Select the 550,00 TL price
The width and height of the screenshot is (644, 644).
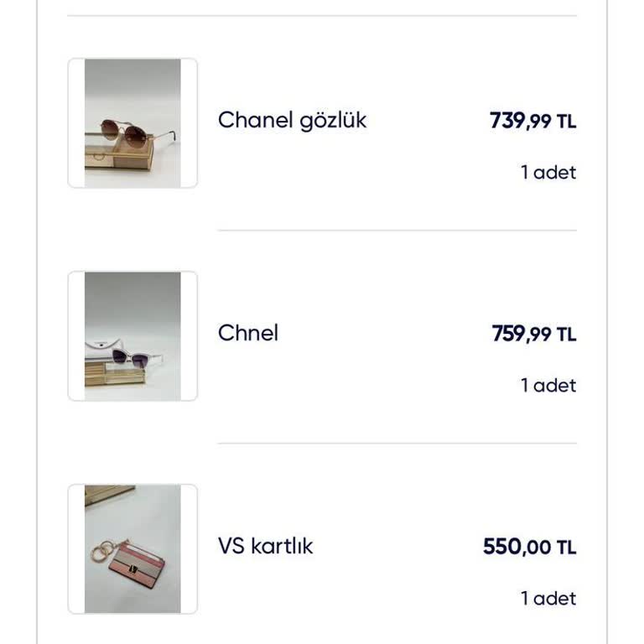pyautogui.click(x=529, y=548)
